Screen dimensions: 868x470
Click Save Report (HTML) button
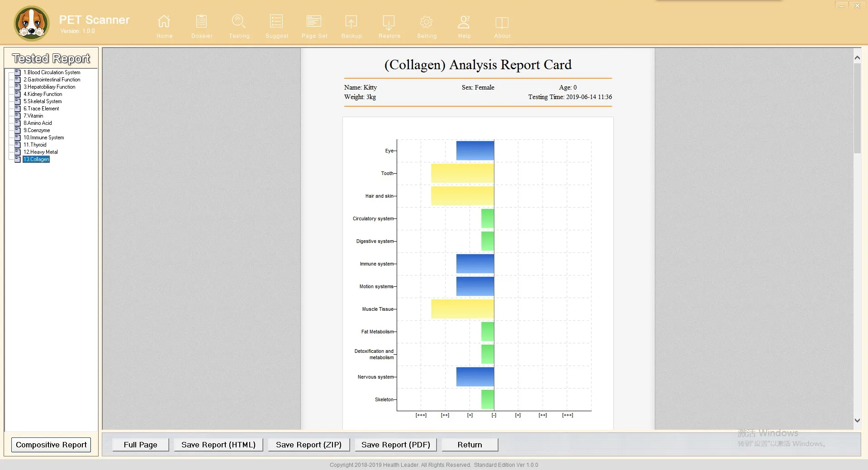(x=218, y=445)
